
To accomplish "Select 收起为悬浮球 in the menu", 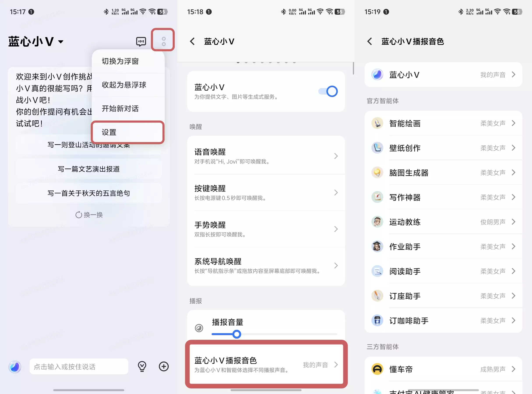I will [x=128, y=85].
